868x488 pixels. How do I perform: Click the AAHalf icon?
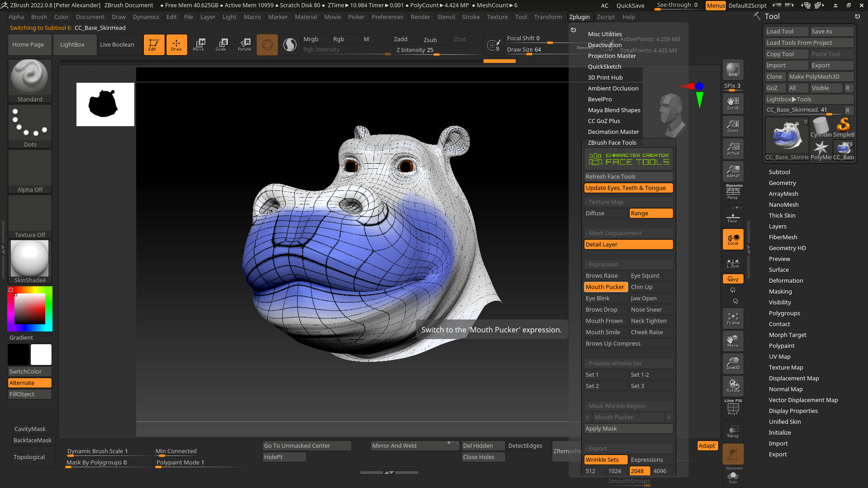[733, 171]
